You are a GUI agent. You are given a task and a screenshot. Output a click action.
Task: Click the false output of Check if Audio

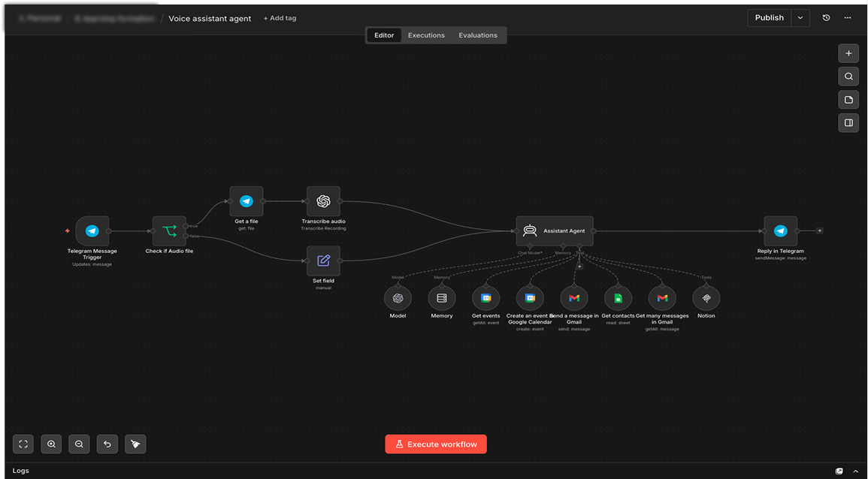[186, 236]
